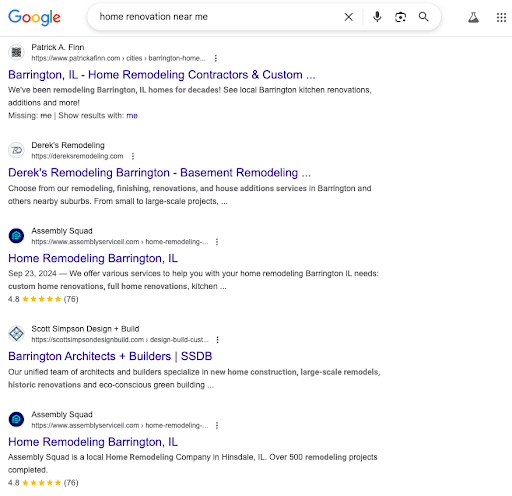
Task: Start voice search with microphone icon
Action: (x=377, y=17)
